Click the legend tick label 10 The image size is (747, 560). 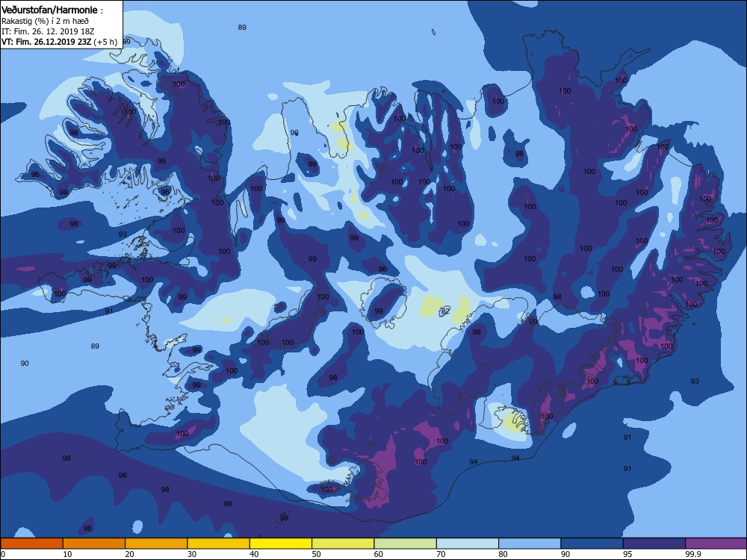[x=67, y=554]
